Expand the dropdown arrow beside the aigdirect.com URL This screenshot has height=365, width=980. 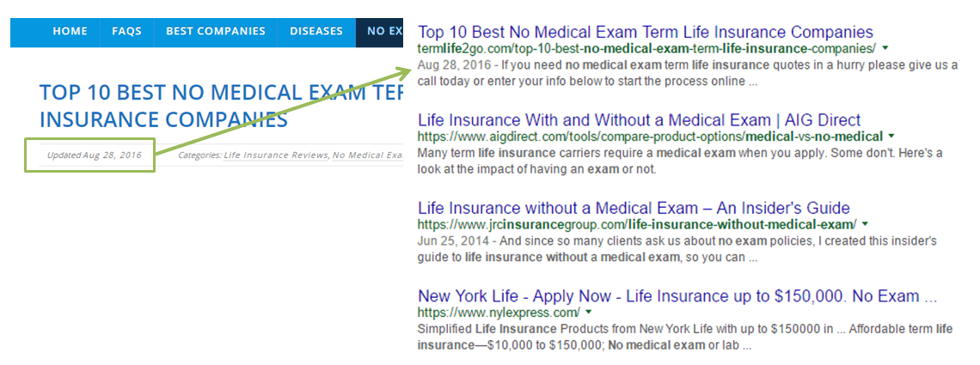tap(891, 136)
